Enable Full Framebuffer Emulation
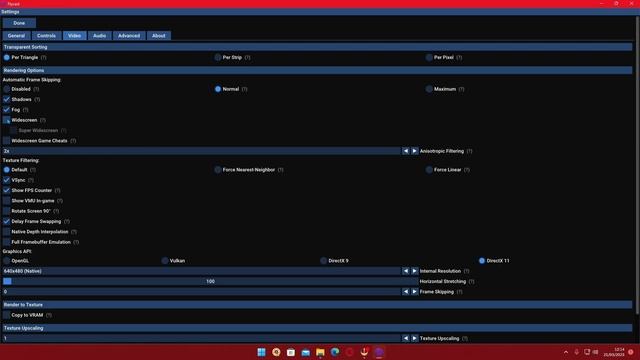 pos(7,242)
